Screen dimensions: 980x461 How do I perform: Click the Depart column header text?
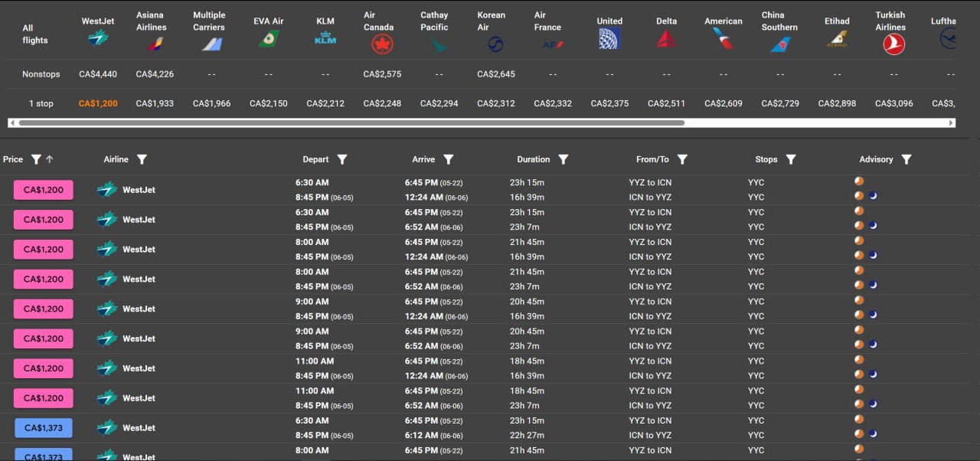point(315,159)
